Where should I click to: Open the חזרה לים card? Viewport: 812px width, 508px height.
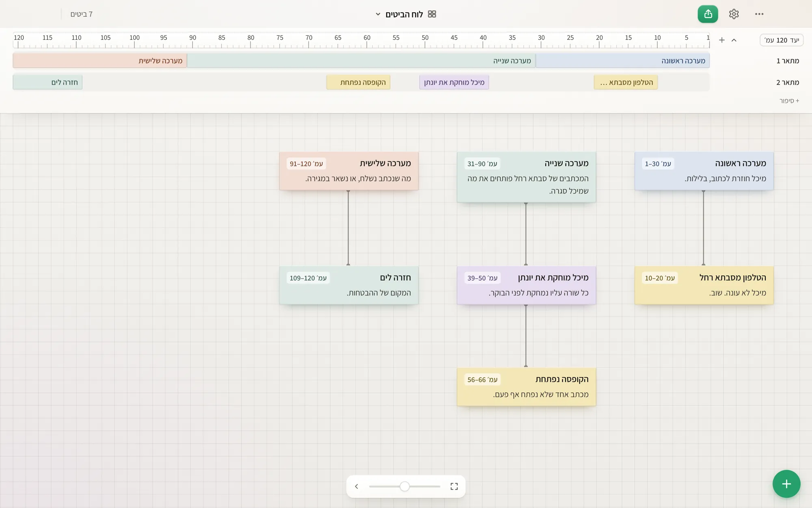click(x=349, y=285)
